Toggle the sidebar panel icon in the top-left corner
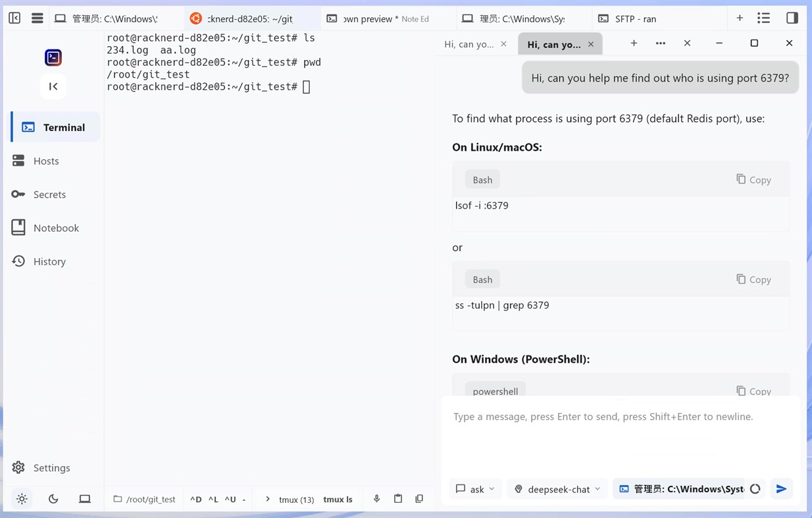The height and width of the screenshot is (518, 812). [14, 18]
